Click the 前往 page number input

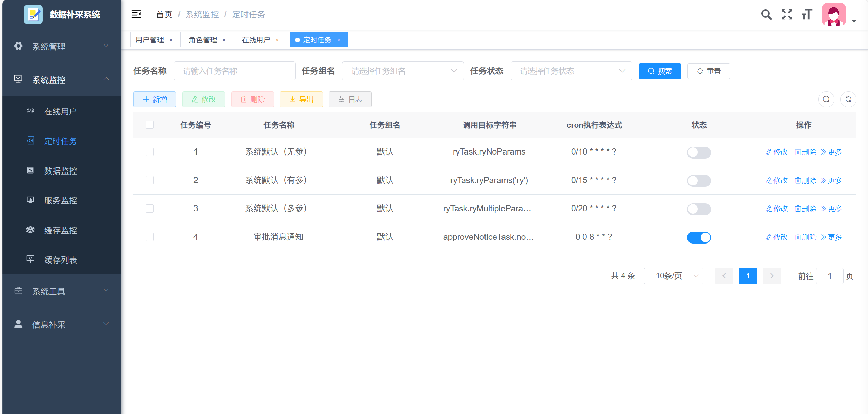pos(830,276)
